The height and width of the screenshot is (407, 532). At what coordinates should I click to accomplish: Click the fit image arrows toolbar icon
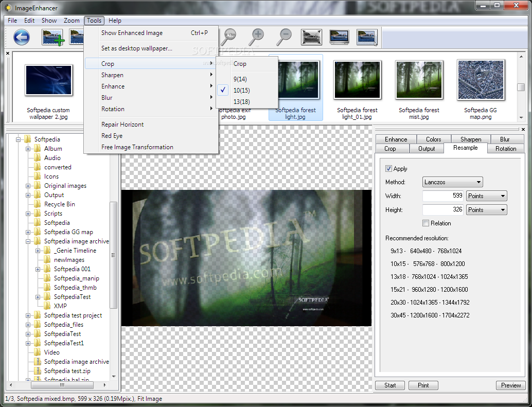[311, 37]
